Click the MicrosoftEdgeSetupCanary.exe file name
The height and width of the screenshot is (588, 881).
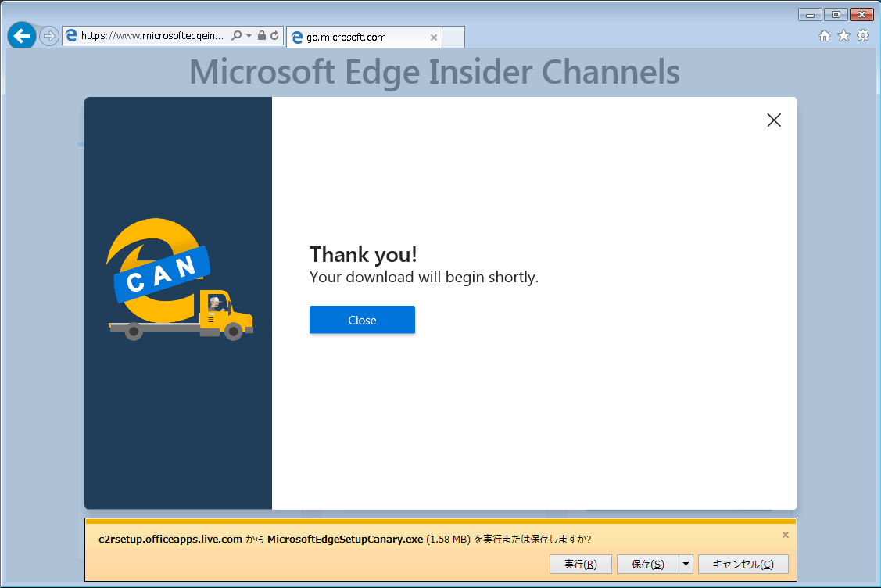pyautogui.click(x=345, y=539)
